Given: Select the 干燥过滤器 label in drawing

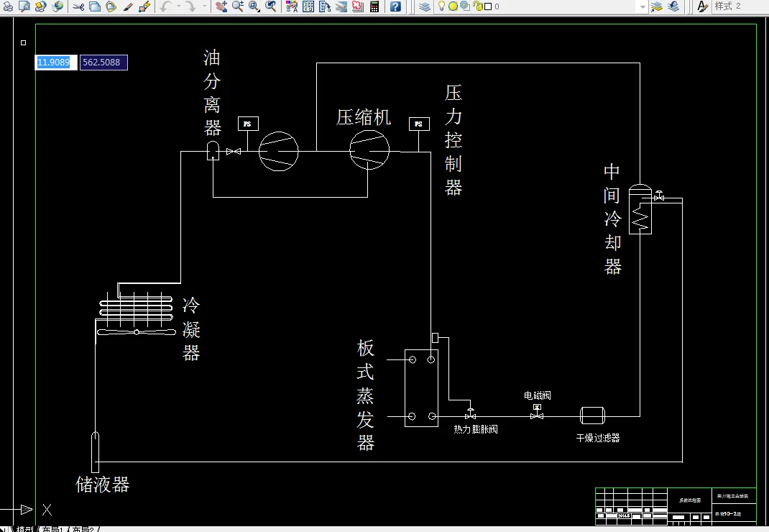Looking at the screenshot, I should tap(598, 438).
